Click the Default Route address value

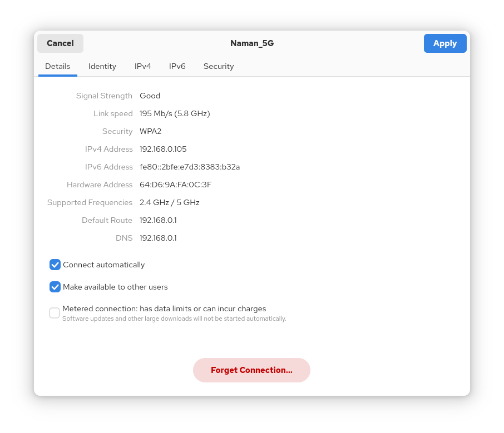(158, 220)
